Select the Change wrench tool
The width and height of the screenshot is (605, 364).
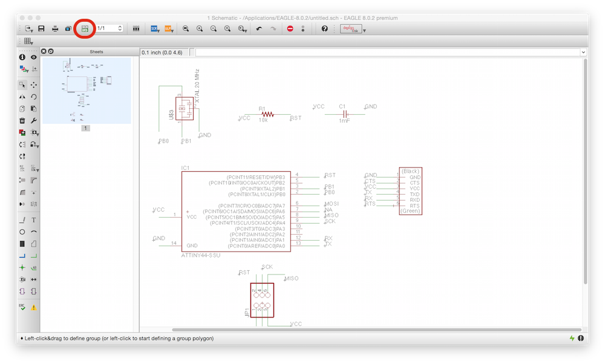tap(34, 121)
